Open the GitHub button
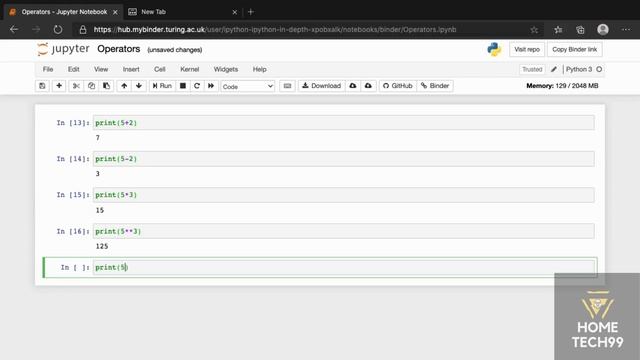640x360 pixels. (398, 86)
